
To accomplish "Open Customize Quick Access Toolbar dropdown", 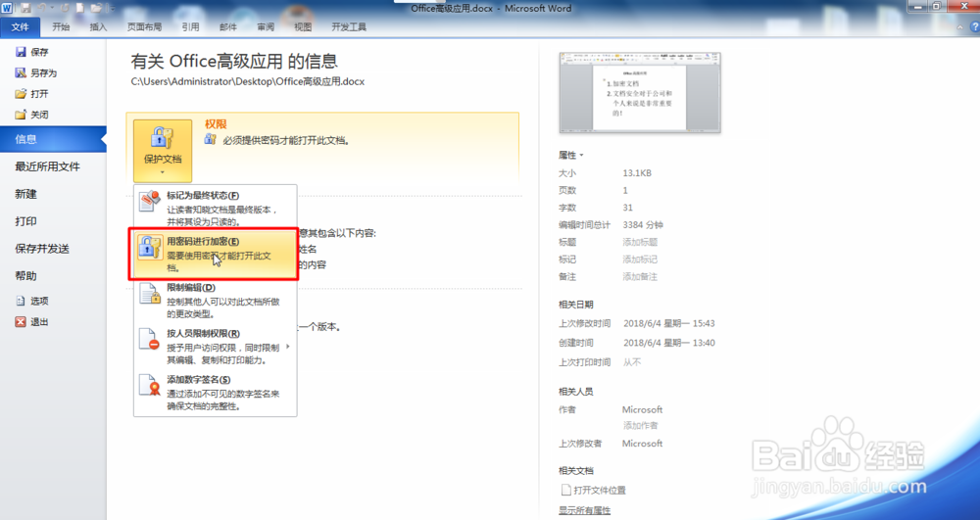I will point(112,8).
